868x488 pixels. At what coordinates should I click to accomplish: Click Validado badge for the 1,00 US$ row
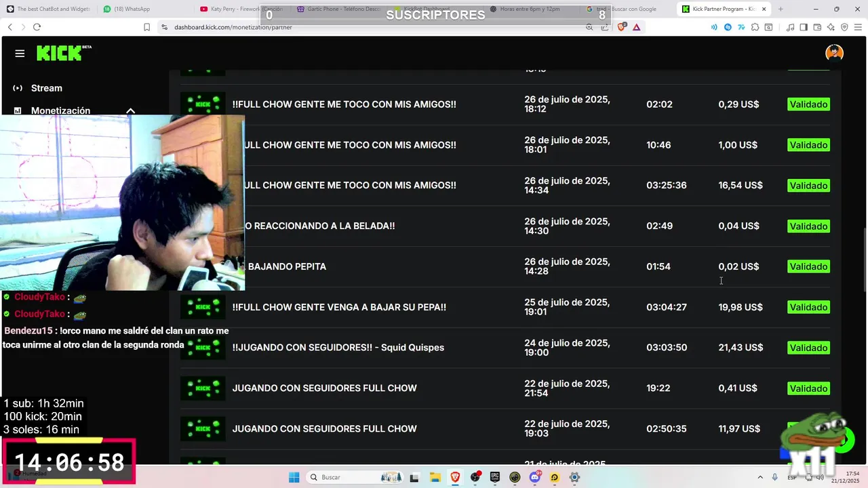808,145
